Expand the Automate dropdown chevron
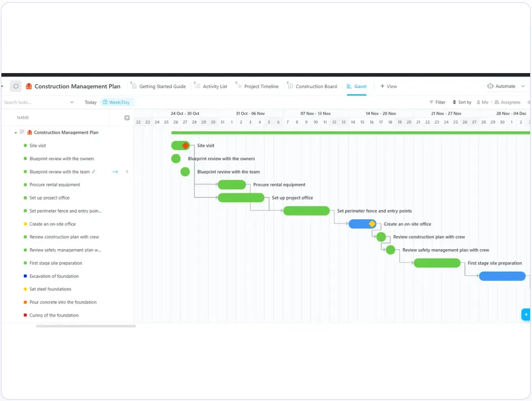Screen dimensions: 532x401 coord(523,86)
